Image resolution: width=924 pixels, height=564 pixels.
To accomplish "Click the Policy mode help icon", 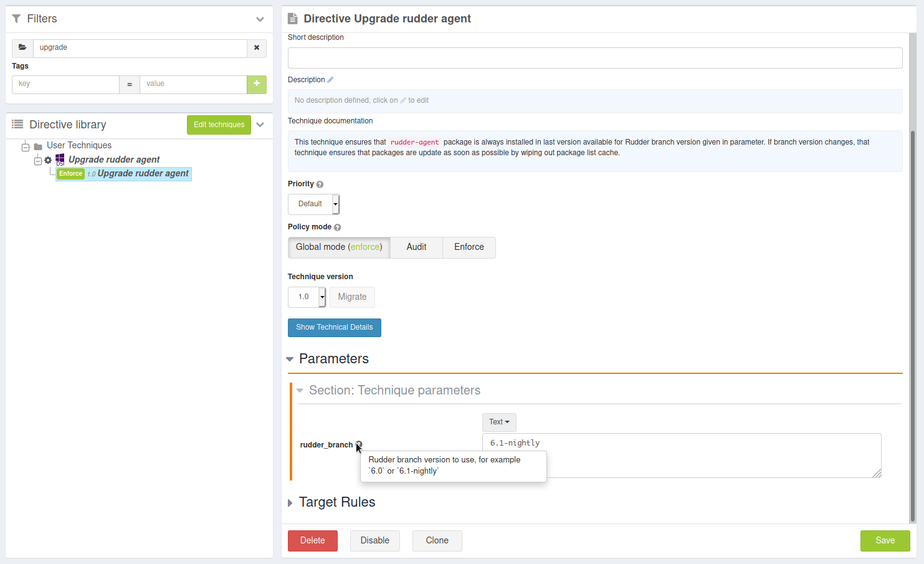I will coord(337,227).
